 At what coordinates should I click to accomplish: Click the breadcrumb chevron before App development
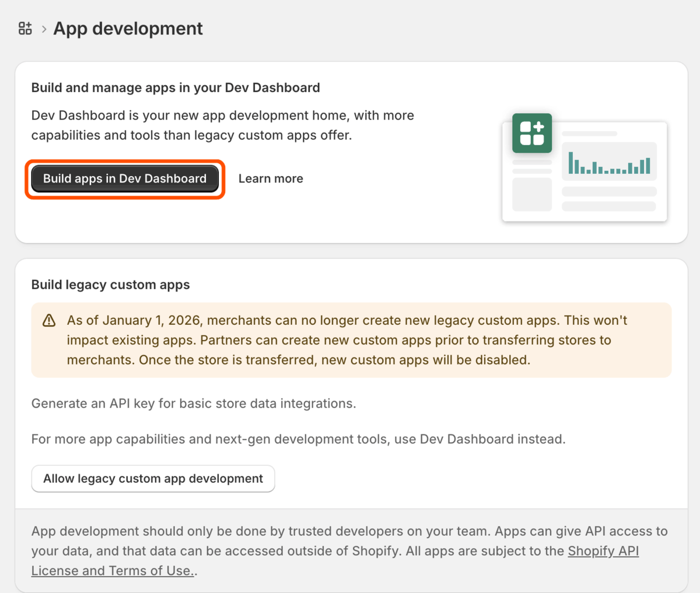click(44, 29)
